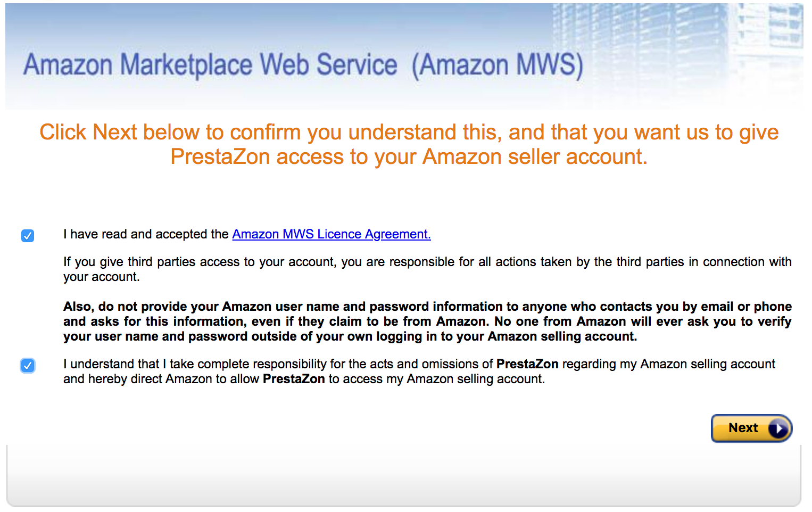Viewport: 812px width, 512px height.
Task: Uncheck the licence agreement acceptance checkbox
Action: pyautogui.click(x=28, y=235)
